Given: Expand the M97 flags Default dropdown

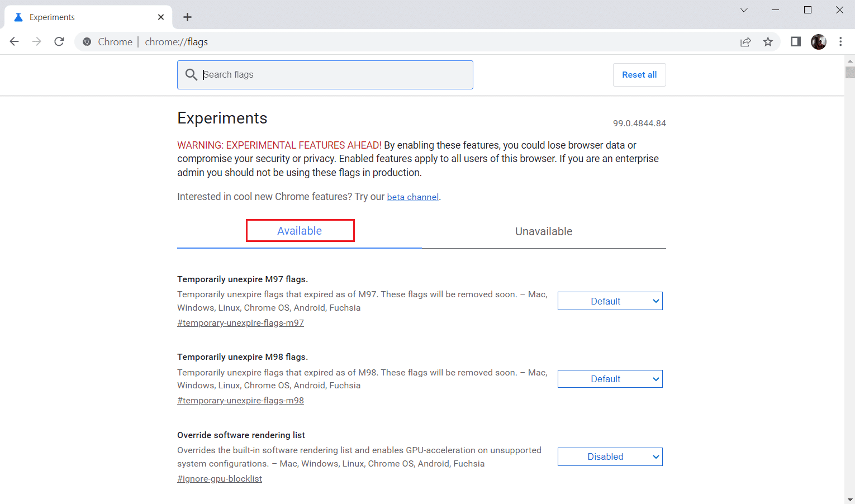Looking at the screenshot, I should [610, 301].
